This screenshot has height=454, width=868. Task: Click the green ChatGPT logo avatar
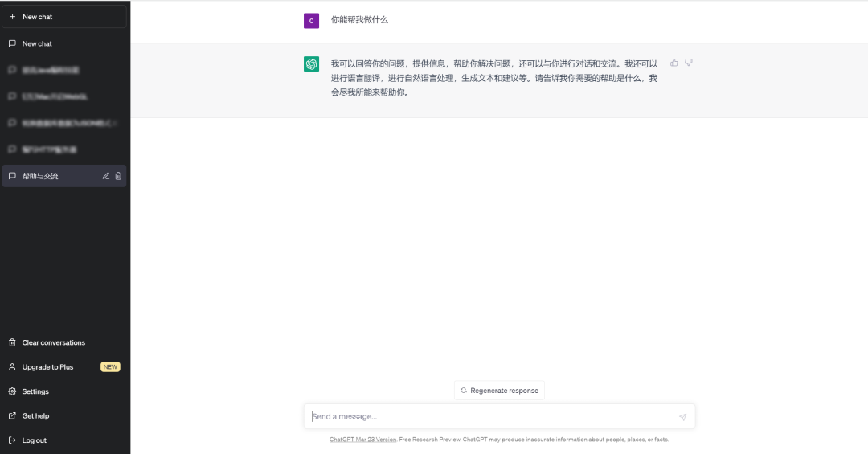[x=311, y=64]
